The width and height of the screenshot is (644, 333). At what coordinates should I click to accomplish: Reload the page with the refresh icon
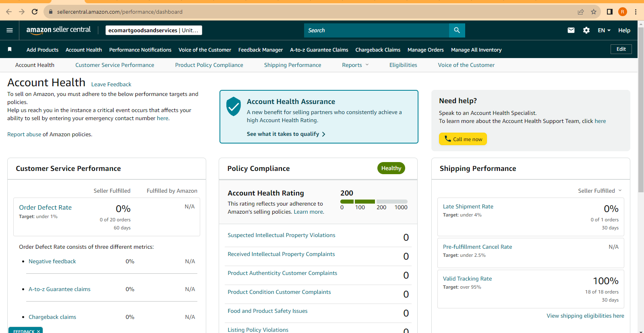pos(35,12)
